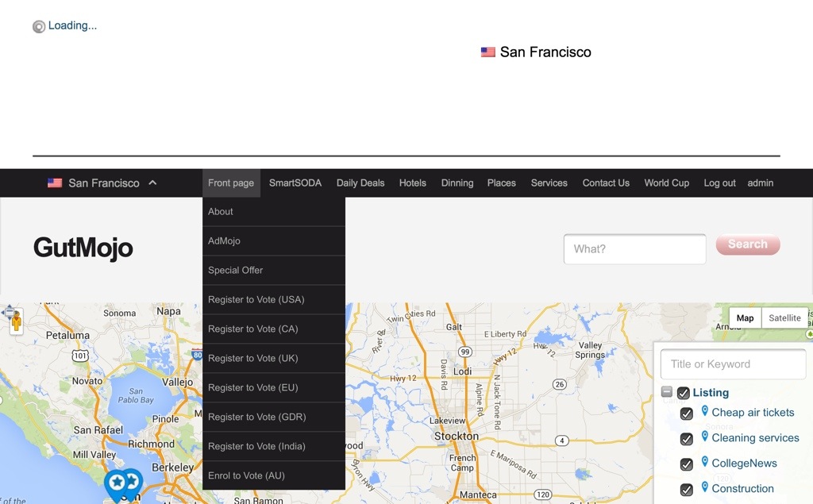Click the map pan control arrows
The image size is (813, 504).
[9, 313]
